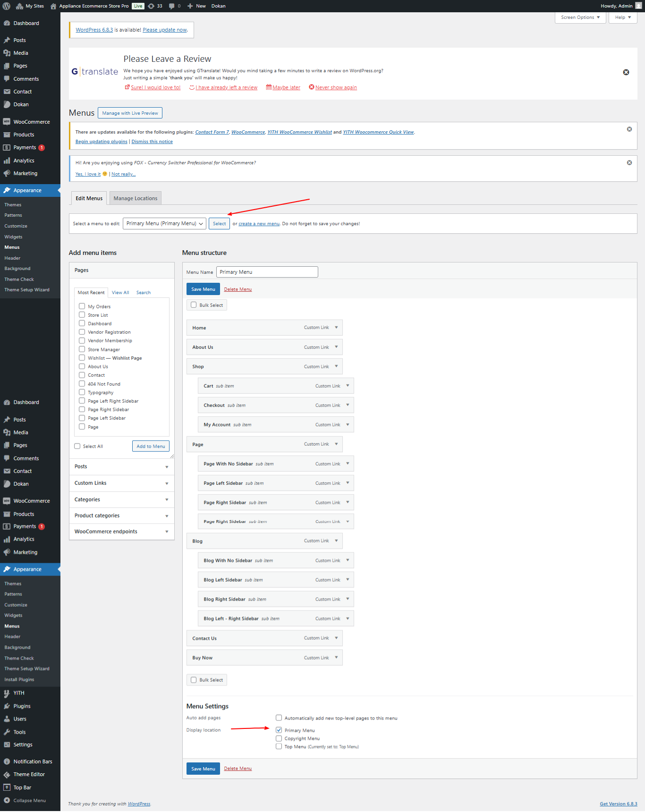Enable the Copyright Menu display location
The image size is (645, 812).
(279, 738)
